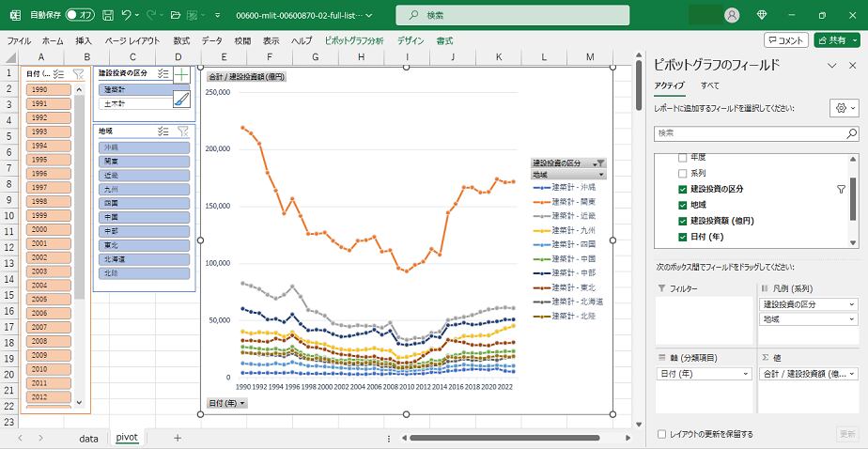The height and width of the screenshot is (449, 868).
Task: Check the 系列 field checkbox
Action: tap(683, 174)
